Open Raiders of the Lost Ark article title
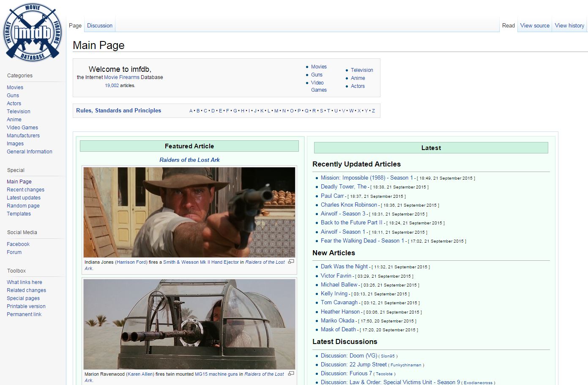This screenshot has height=385, width=588. pos(189,160)
